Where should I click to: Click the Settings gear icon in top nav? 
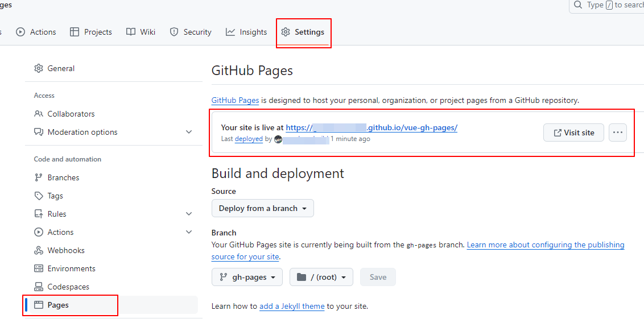tap(286, 32)
